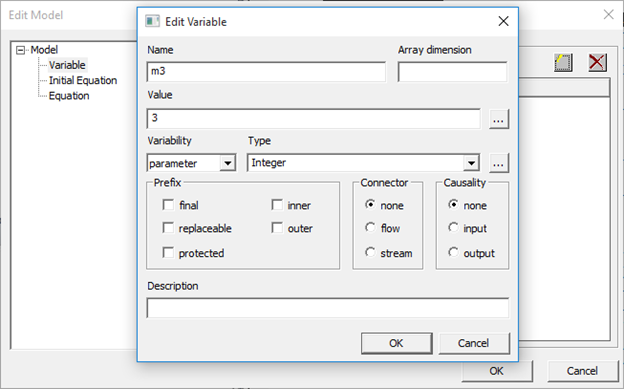Select the Model root tree item
624x389 pixels.
[x=44, y=50]
